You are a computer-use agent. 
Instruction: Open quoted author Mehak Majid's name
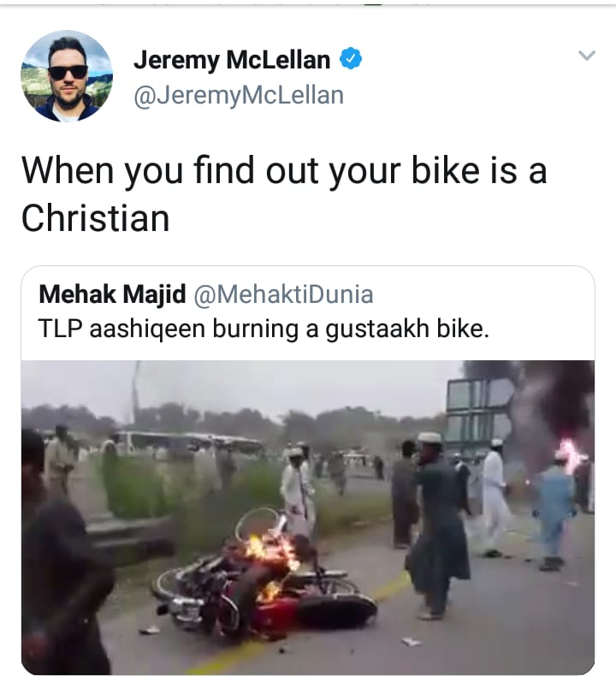point(112,294)
